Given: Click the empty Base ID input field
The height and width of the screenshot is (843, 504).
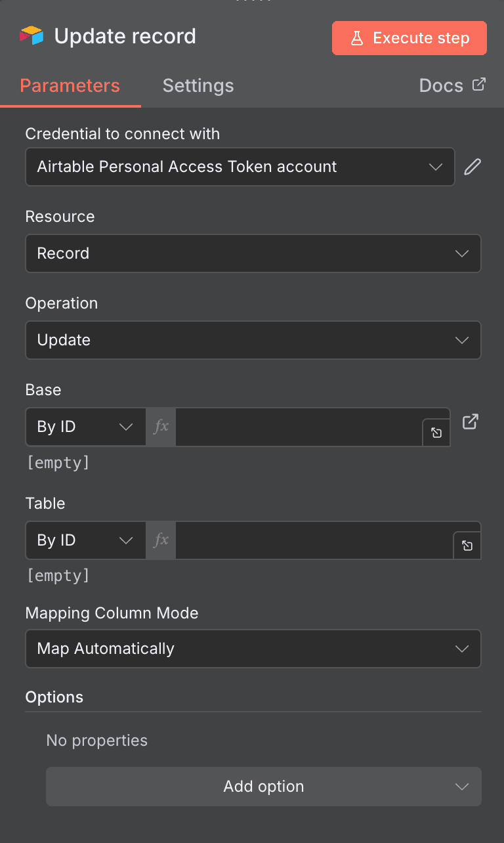Looking at the screenshot, I should [x=295, y=427].
